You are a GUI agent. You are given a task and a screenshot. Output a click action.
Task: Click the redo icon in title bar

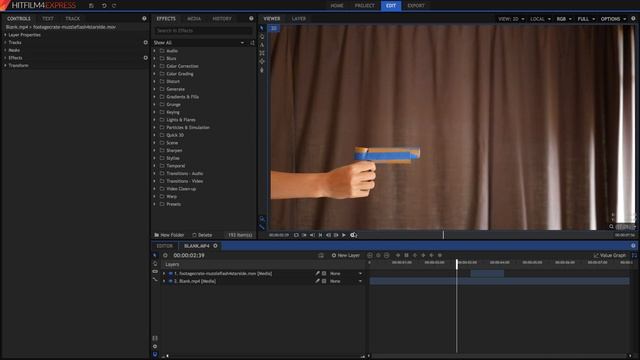pyautogui.click(x=114, y=6)
